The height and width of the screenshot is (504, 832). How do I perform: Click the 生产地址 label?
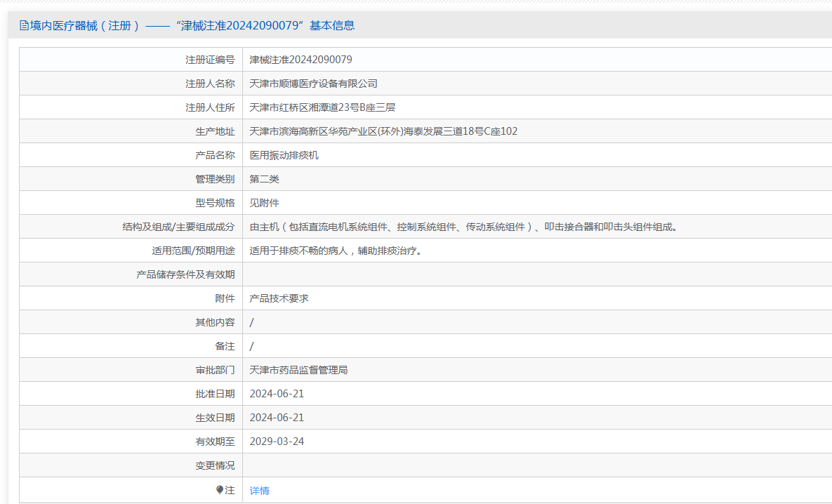(215, 131)
